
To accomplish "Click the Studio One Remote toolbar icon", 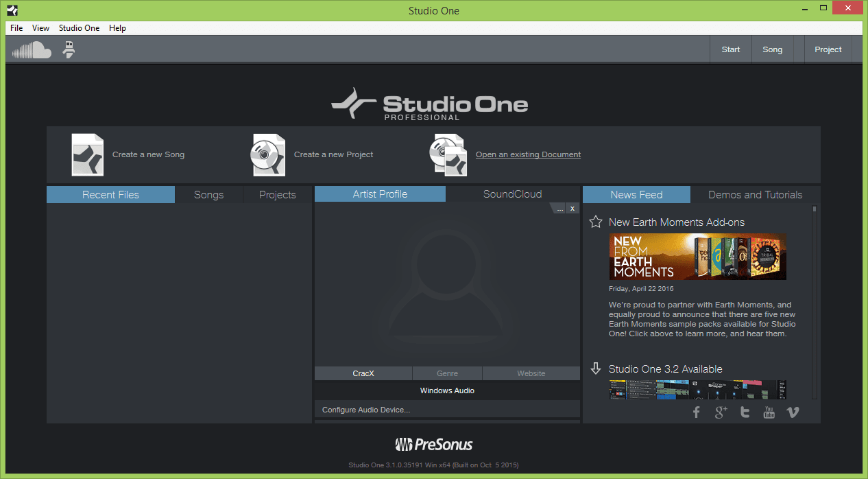I will (x=67, y=49).
